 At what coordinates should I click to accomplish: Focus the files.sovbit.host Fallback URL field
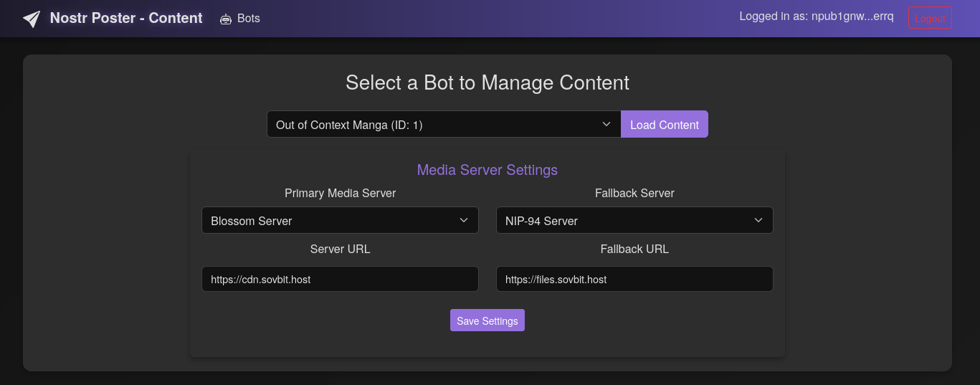click(634, 279)
